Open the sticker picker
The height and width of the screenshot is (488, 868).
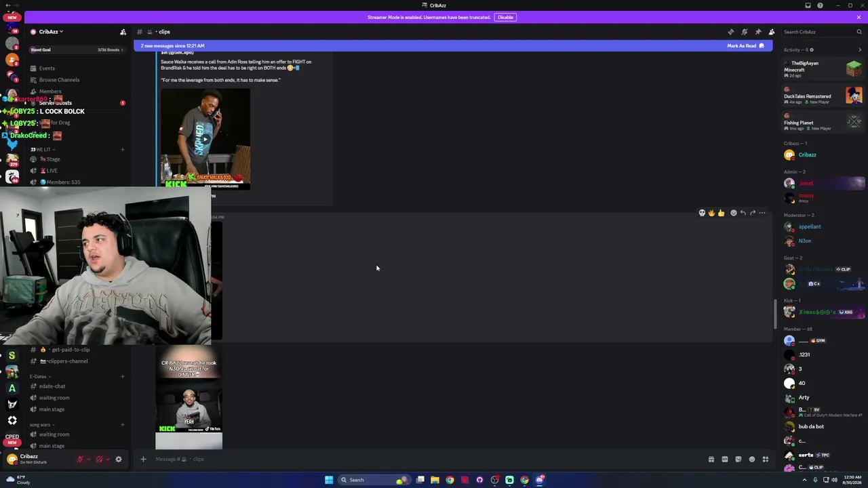[x=738, y=460]
